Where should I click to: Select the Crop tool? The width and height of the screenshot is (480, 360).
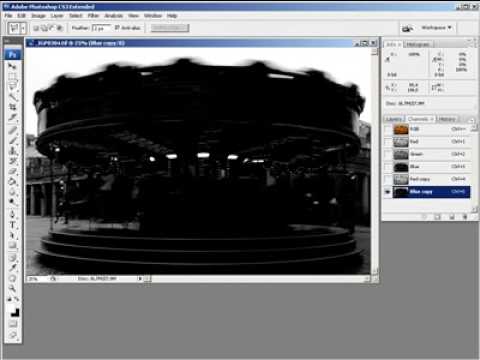(13, 107)
